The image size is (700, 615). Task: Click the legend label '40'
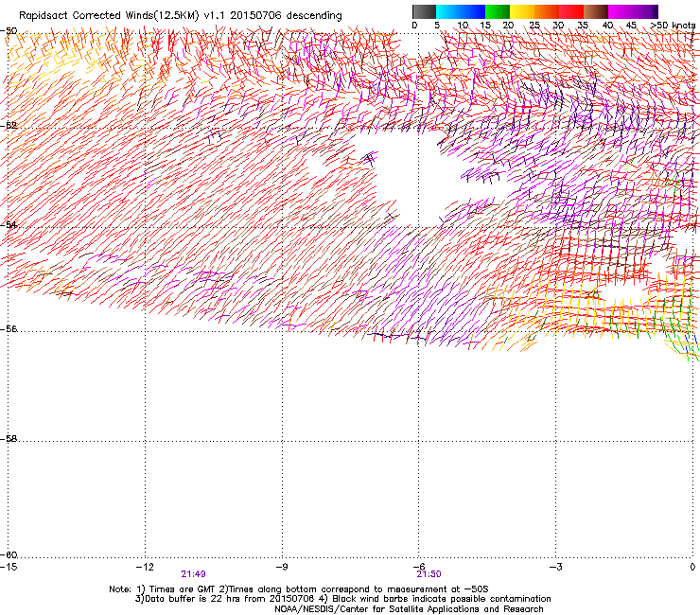click(607, 26)
